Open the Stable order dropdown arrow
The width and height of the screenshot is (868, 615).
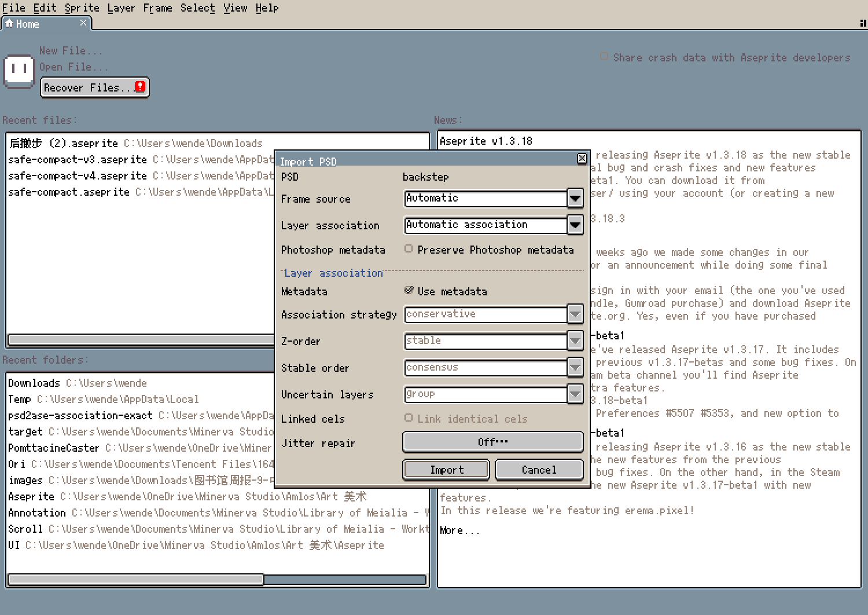point(575,367)
